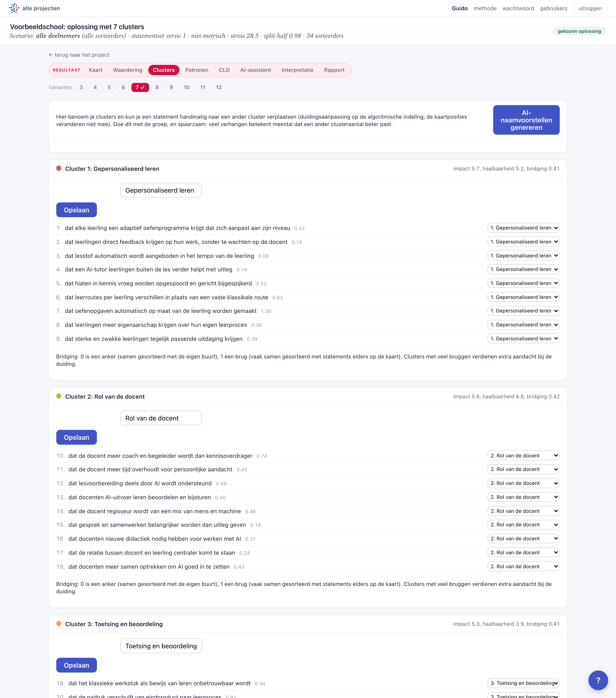Switch to the Waardering tab
616x698 pixels.
[x=128, y=70]
